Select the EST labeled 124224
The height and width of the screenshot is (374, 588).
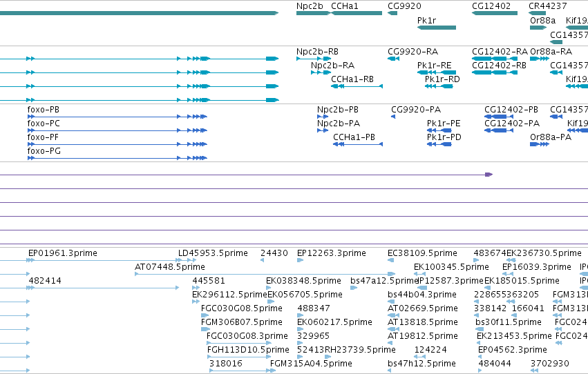pyautogui.click(x=430, y=351)
